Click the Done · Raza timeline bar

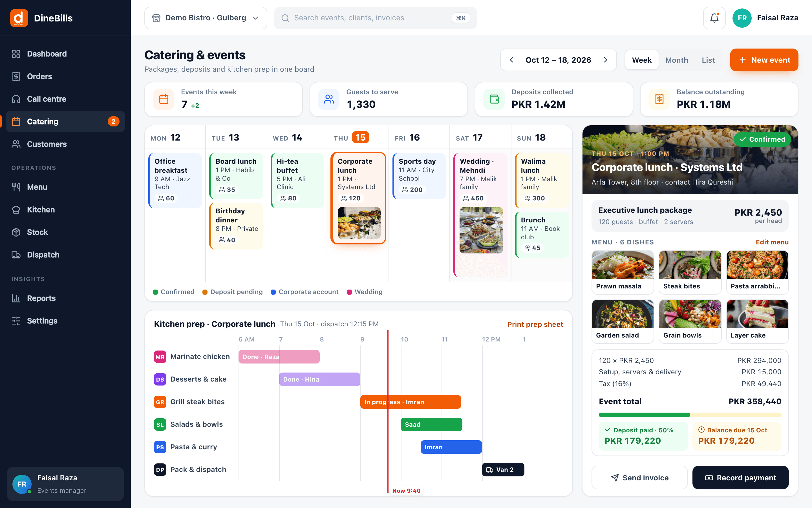(x=279, y=357)
